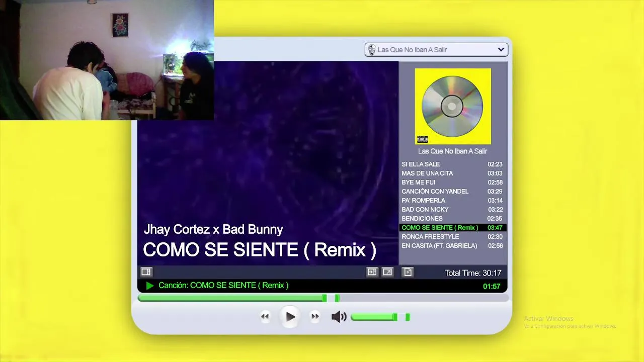Select BENDICIONES track
644x362 pixels.
click(x=452, y=219)
